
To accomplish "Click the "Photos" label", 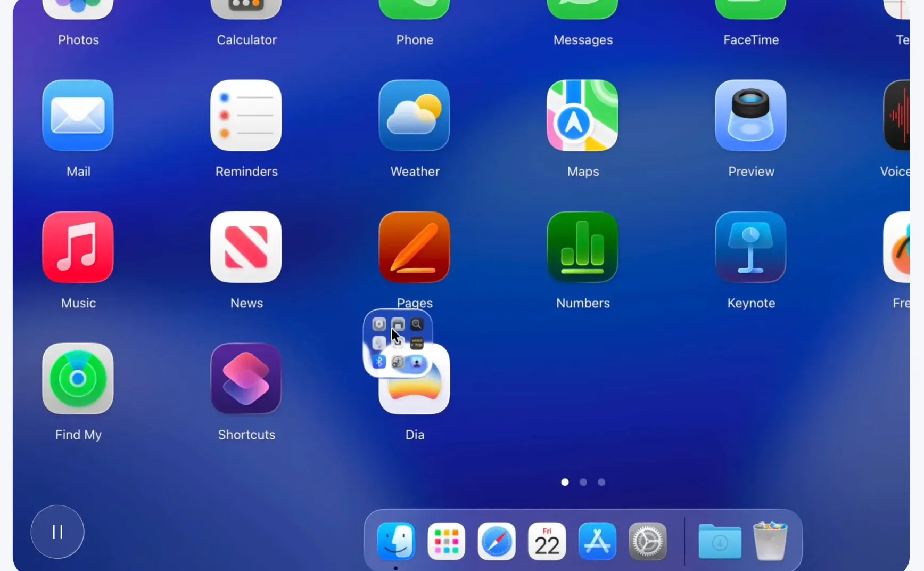I will [x=78, y=40].
